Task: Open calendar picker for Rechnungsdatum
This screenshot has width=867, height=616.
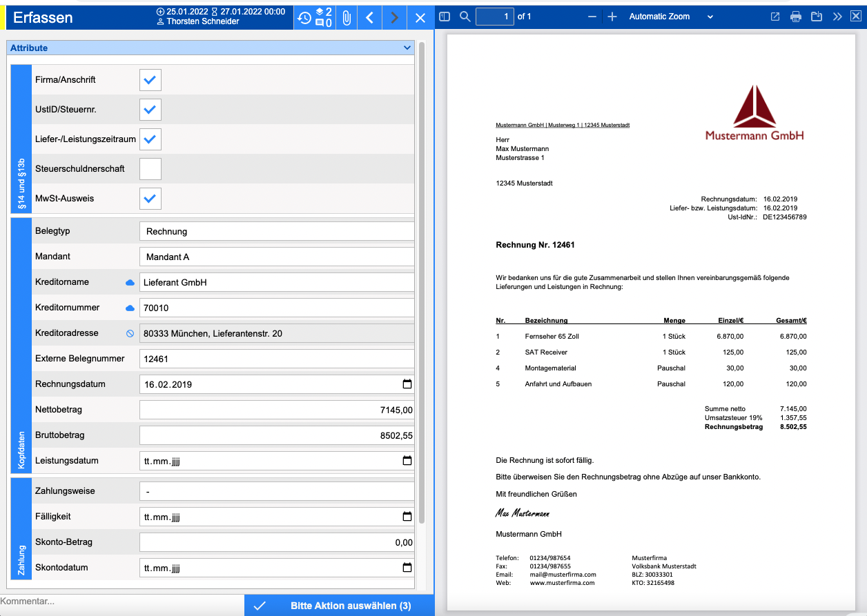Action: pos(407,384)
